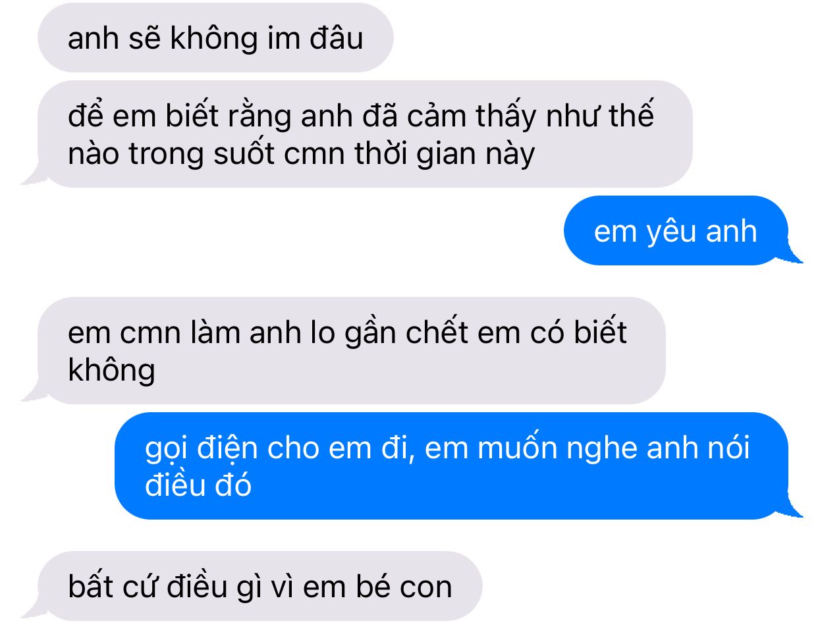Select the blue 'em yêu anh' message bubble
The height and width of the screenshot is (644, 818).
676,230
